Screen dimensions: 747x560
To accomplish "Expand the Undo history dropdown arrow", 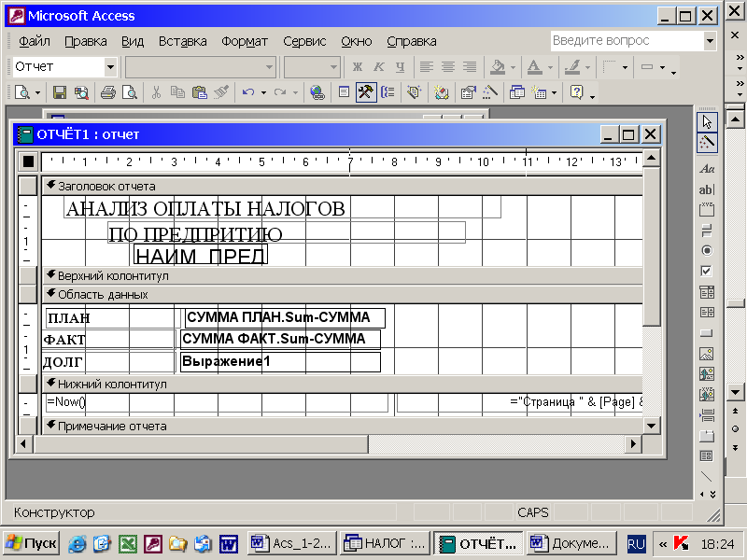I will (x=263, y=92).
